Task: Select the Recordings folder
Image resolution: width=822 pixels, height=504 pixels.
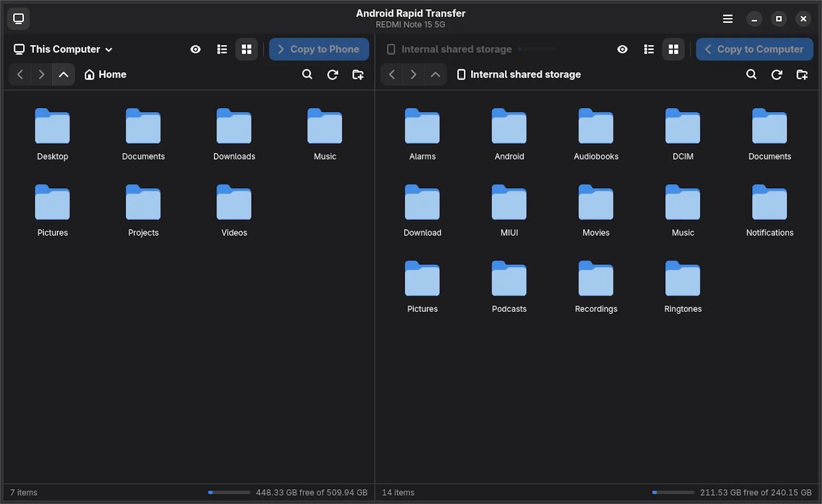Action: tap(596, 287)
